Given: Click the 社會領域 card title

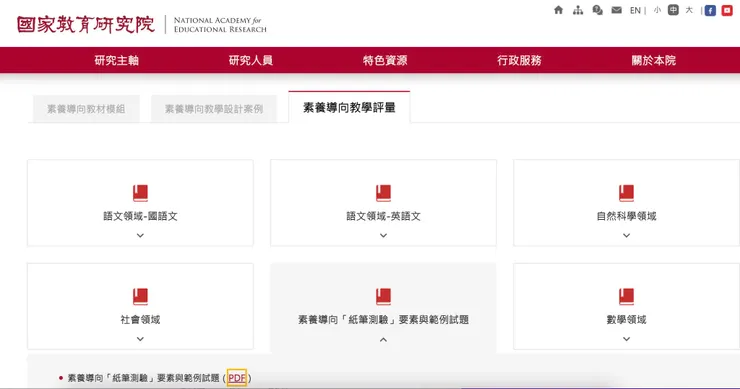Looking at the screenshot, I should [x=140, y=320].
